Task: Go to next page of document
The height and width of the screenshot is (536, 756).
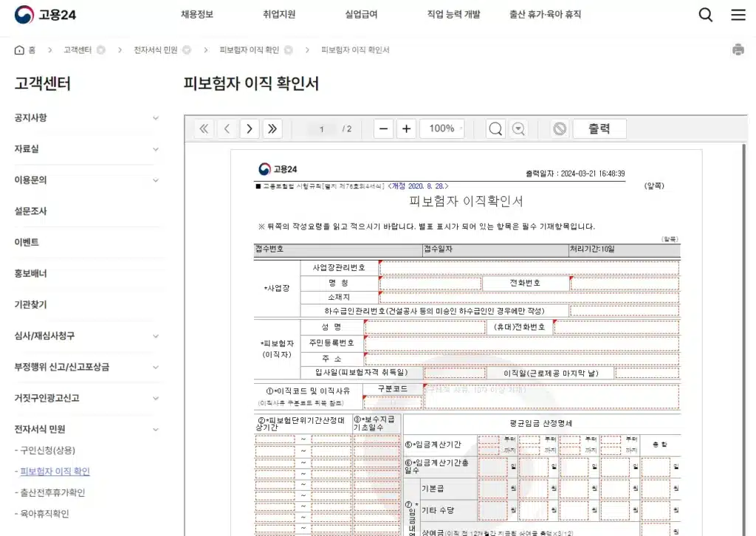Action: pos(250,128)
